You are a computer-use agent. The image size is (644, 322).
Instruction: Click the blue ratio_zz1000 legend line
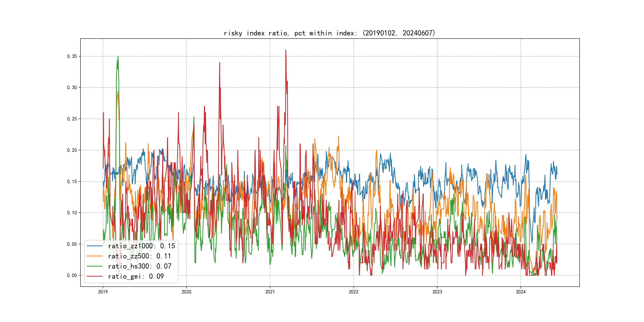94,246
